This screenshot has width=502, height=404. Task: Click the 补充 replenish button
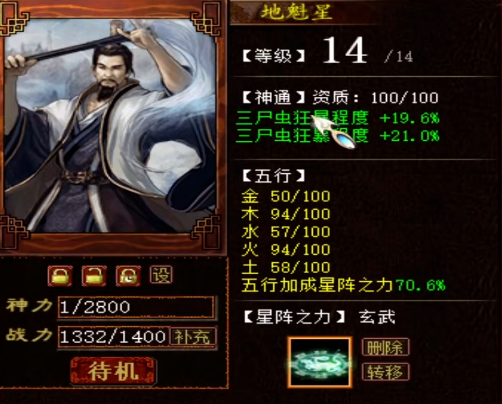point(193,337)
